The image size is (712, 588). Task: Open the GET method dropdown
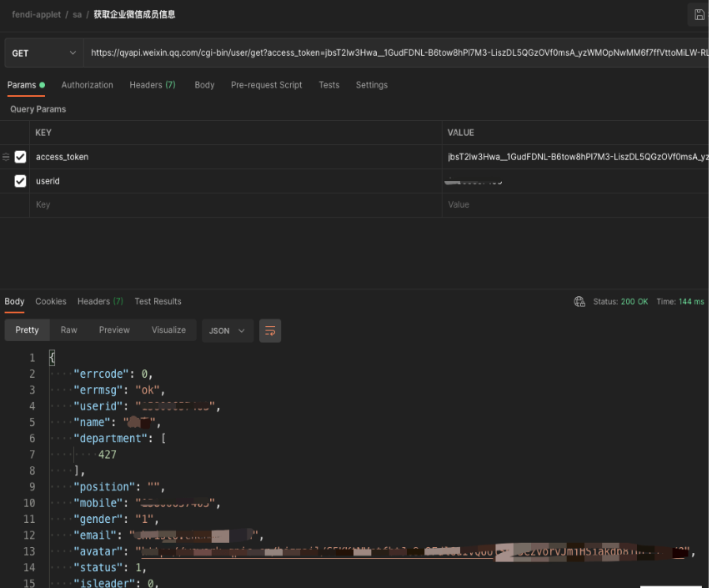tap(44, 53)
